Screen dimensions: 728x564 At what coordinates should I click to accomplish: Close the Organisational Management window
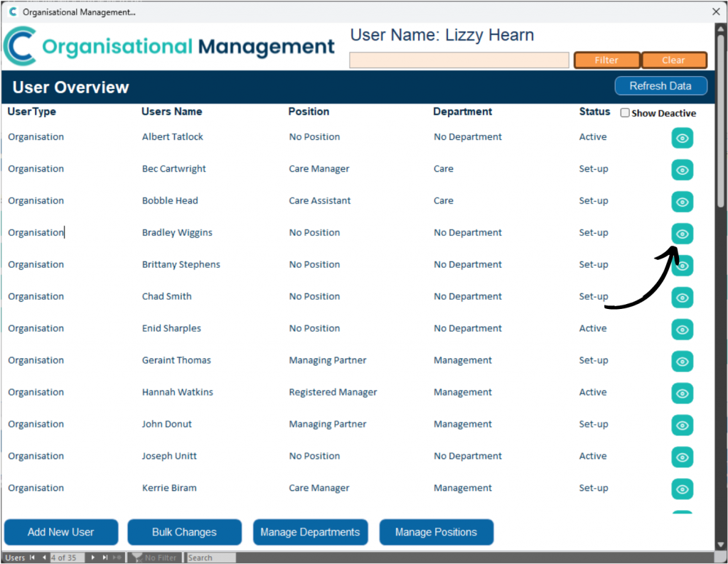tap(716, 11)
